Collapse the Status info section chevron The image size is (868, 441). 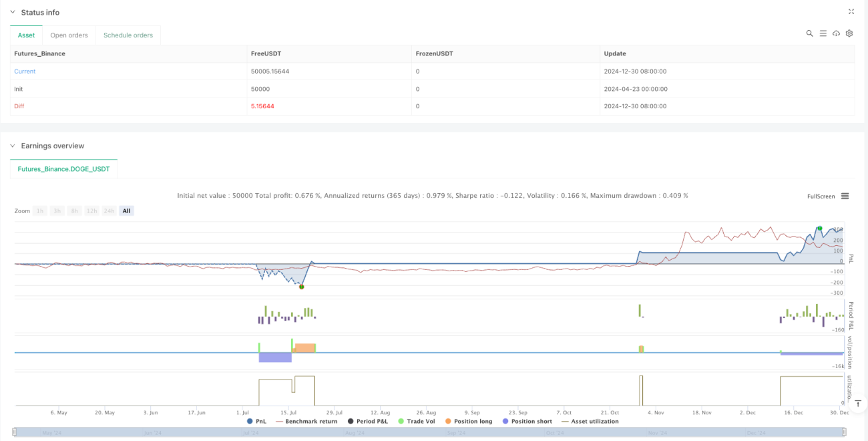point(13,13)
